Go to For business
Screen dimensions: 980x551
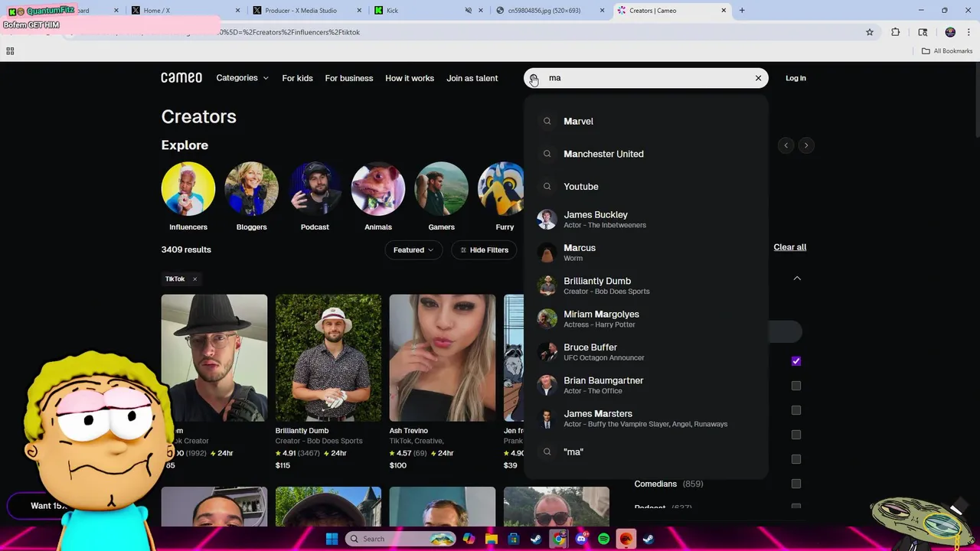pos(349,78)
